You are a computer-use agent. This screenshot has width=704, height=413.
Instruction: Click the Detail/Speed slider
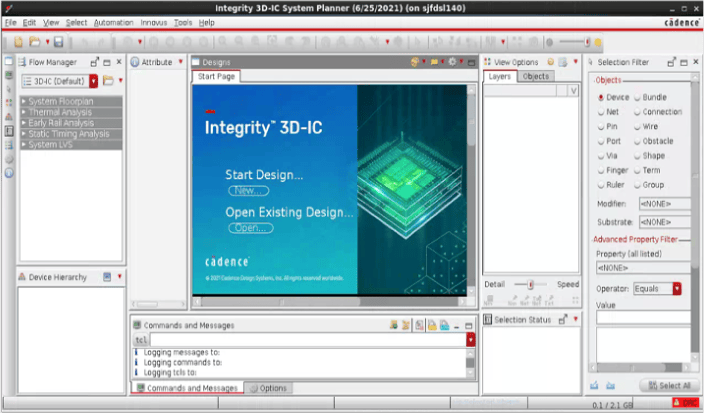click(530, 284)
